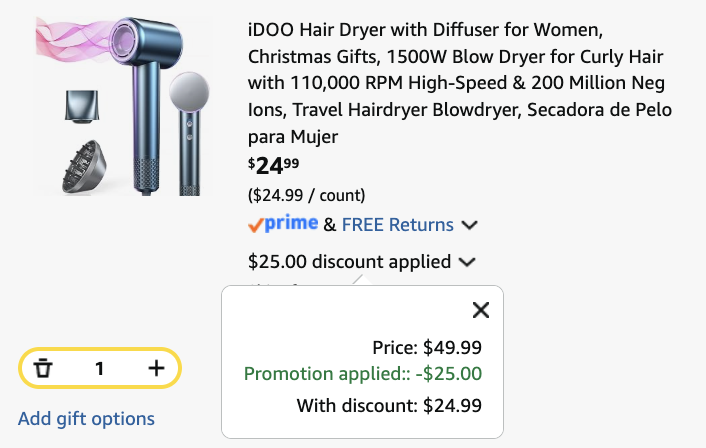Open the iDOO Hair Dryer title link
Screen dimensions: 706x448
(x=460, y=83)
